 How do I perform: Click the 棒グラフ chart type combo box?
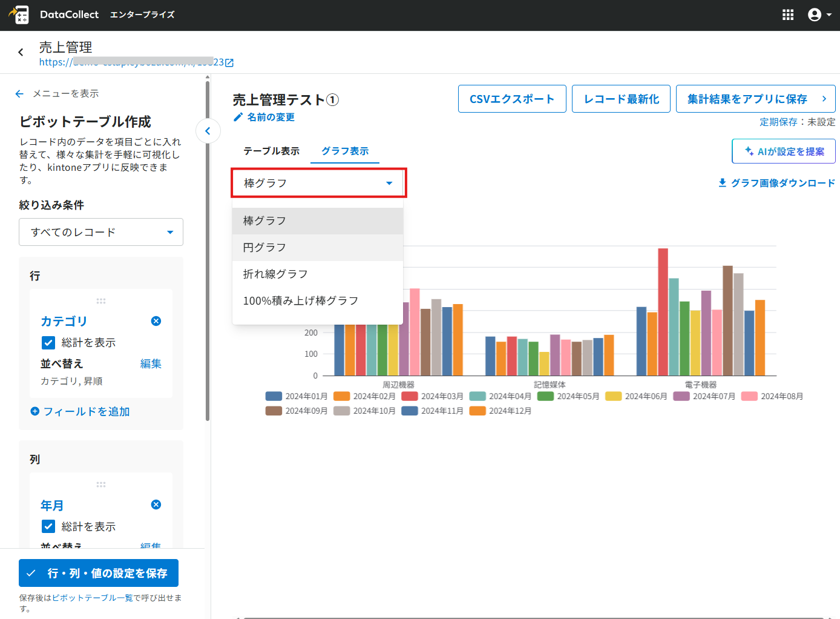318,183
